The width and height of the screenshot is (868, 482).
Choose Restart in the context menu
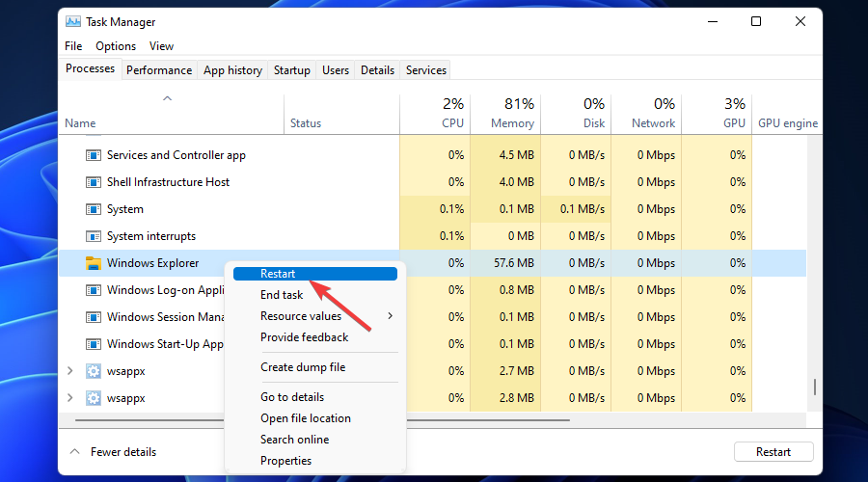[315, 274]
